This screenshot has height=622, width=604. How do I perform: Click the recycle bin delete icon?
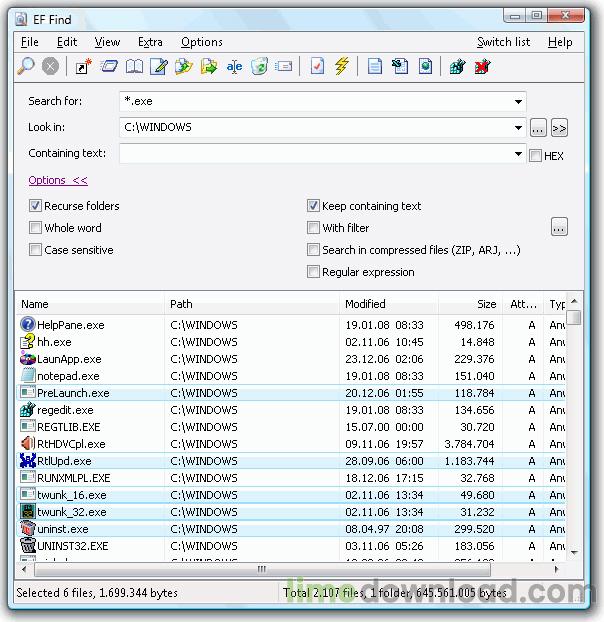[259, 67]
